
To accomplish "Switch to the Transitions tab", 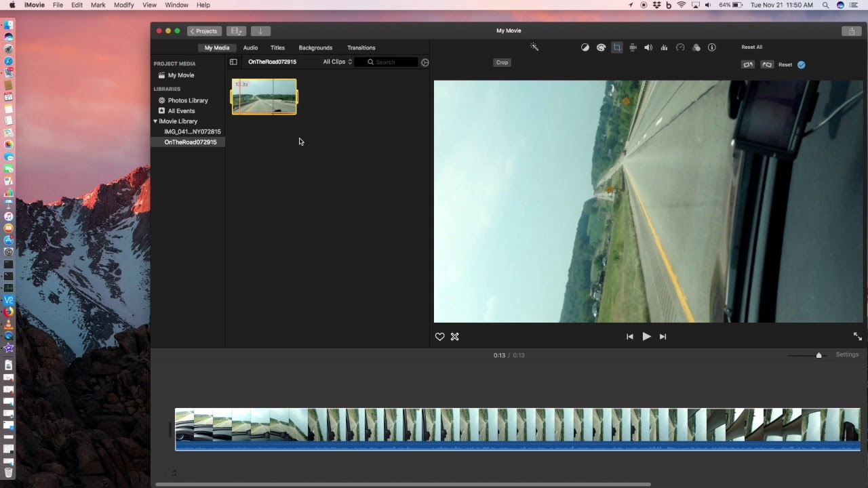I will [x=361, y=48].
